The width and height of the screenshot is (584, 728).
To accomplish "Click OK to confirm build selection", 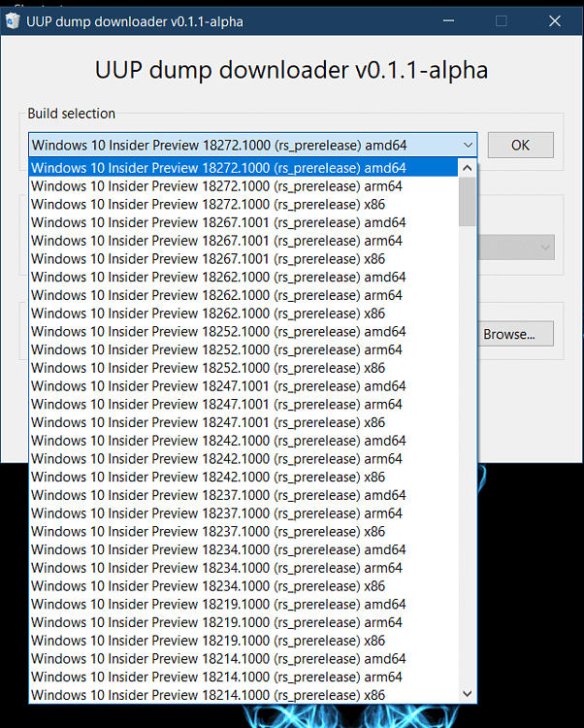I will click(x=520, y=145).
